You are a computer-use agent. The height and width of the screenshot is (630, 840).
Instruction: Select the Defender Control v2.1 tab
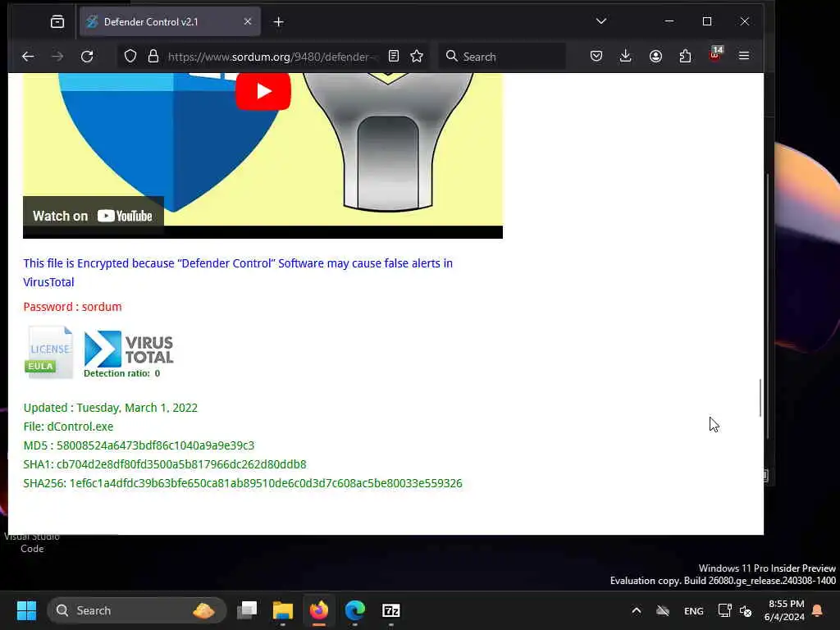coord(171,21)
